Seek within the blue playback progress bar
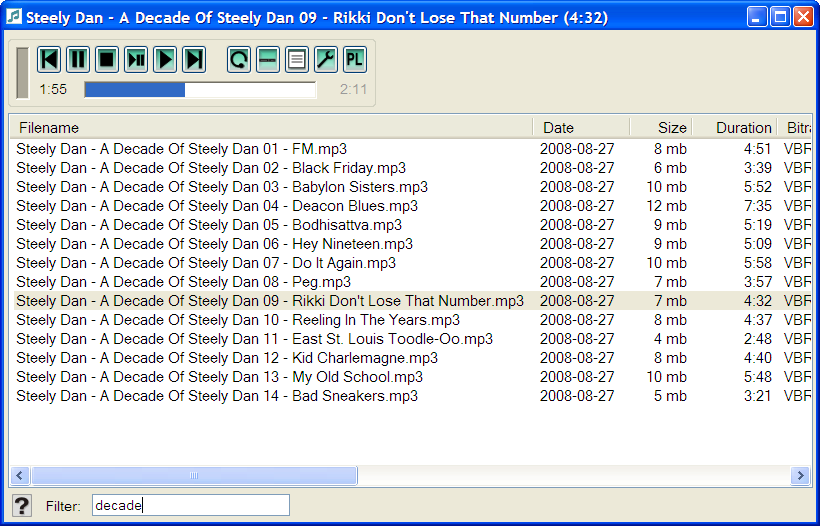820x526 pixels. [200, 89]
